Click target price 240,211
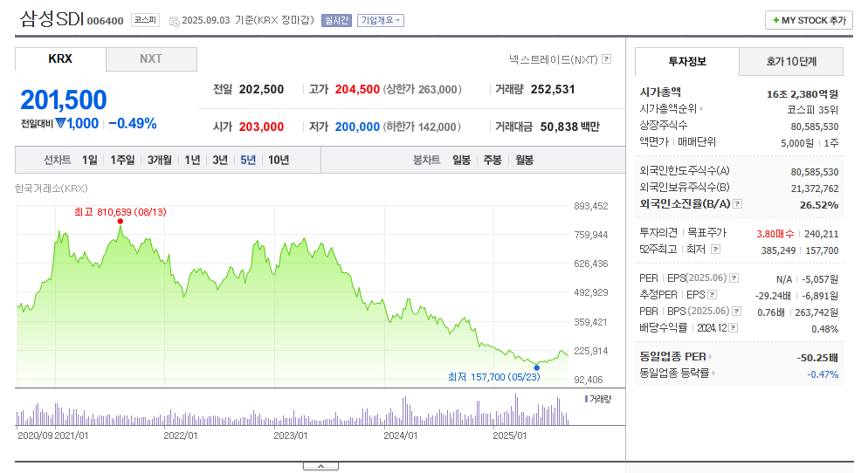This screenshot has width=868, height=473. (822, 234)
